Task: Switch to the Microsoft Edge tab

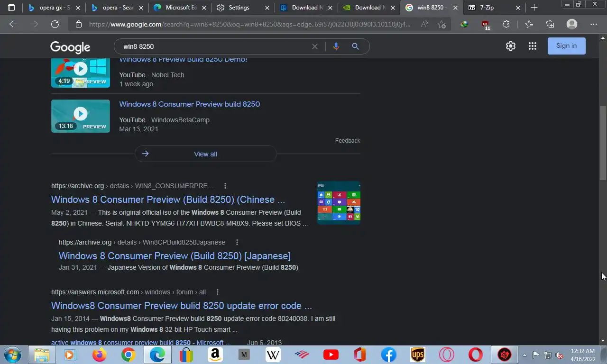Action: (180, 8)
